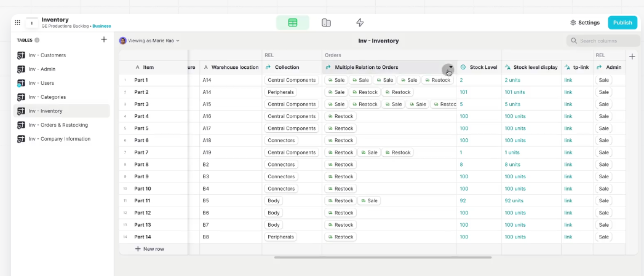Click New row button
This screenshot has width=644, height=276.
click(x=150, y=249)
